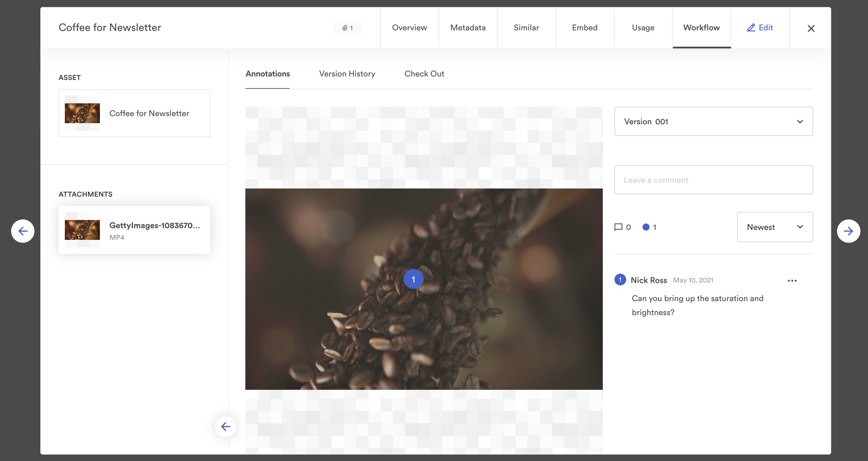Open the Version History sub-tab

coord(347,74)
